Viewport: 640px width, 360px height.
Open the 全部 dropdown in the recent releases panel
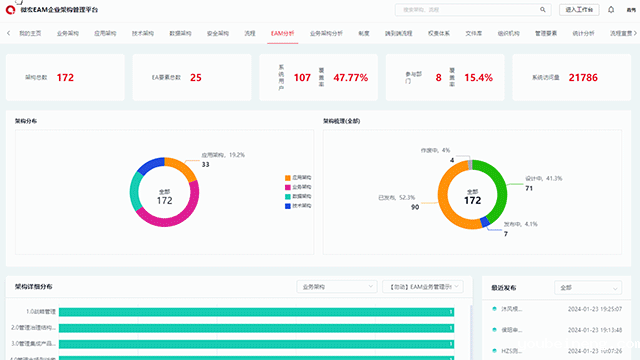588,288
